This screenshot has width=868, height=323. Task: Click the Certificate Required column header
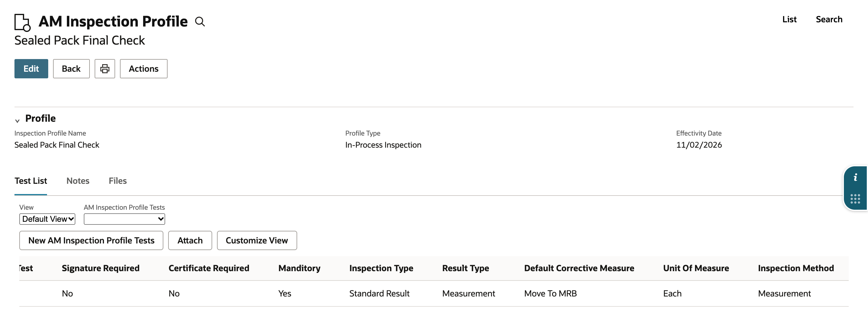pyautogui.click(x=209, y=268)
